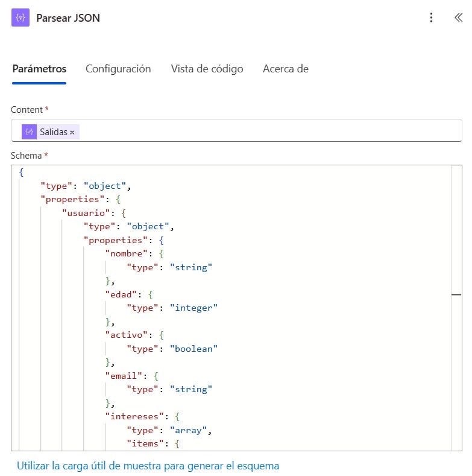472x476 pixels.
Task: Click the link to generate the schema from a sample payload
Action: point(148,466)
